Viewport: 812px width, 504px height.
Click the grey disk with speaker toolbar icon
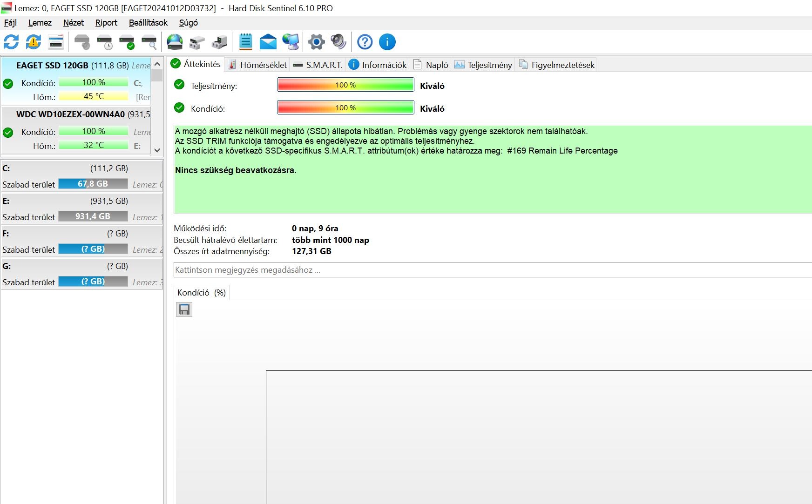(x=82, y=42)
